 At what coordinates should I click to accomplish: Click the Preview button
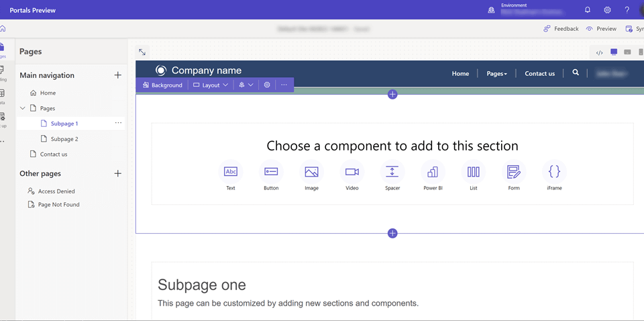click(601, 29)
